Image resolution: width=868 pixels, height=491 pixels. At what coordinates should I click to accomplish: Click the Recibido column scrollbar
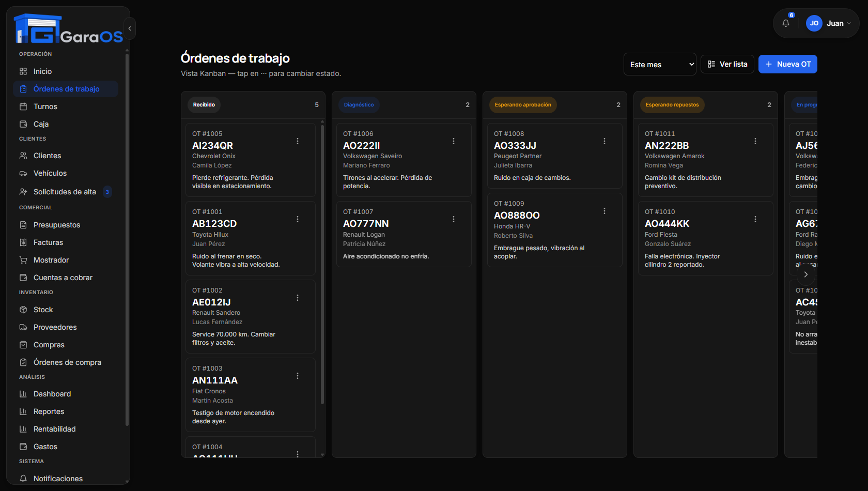(x=322, y=264)
